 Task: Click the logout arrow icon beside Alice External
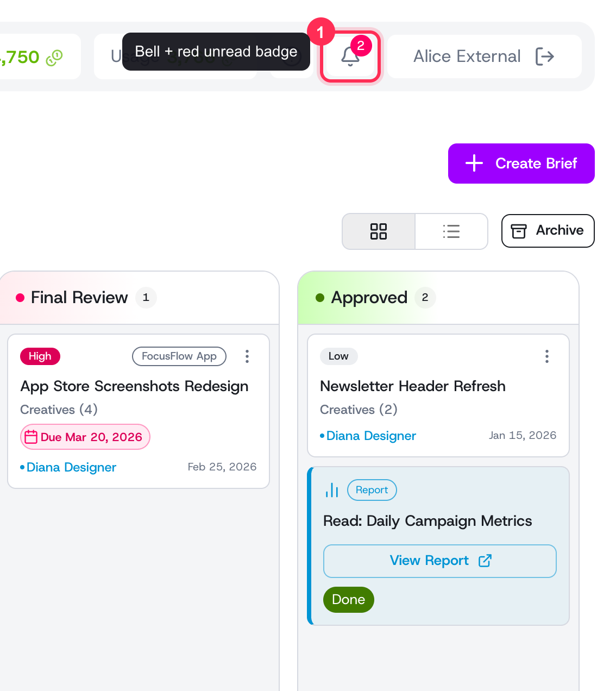tap(544, 56)
